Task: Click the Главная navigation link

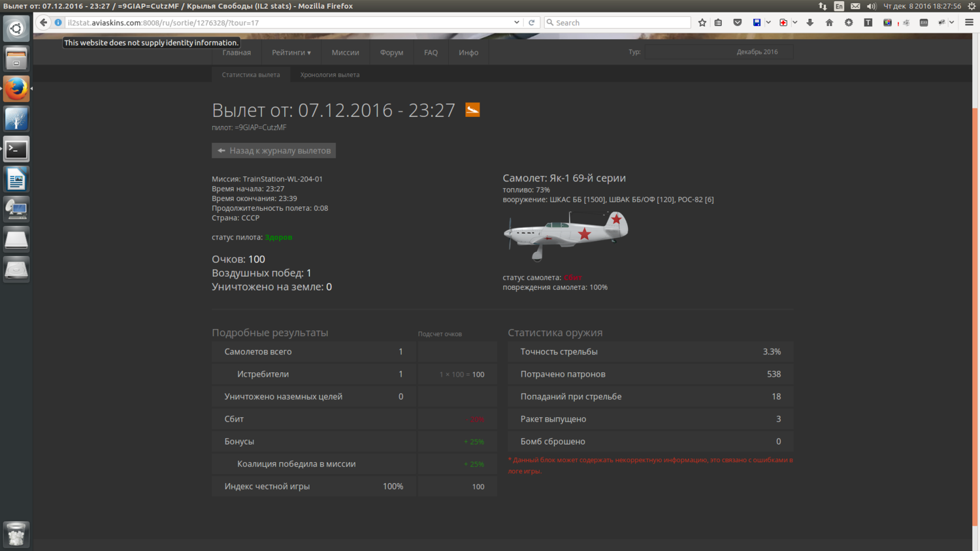Action: pyautogui.click(x=237, y=52)
